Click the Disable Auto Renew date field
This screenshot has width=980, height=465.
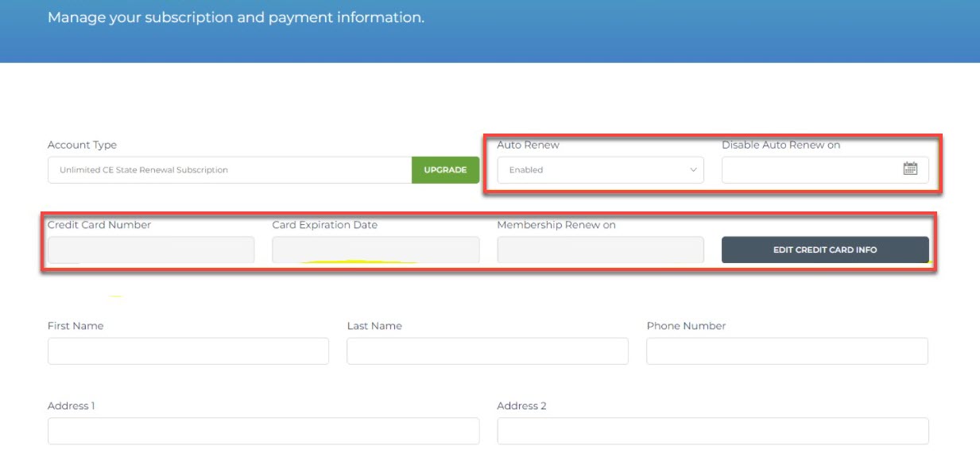pos(811,169)
